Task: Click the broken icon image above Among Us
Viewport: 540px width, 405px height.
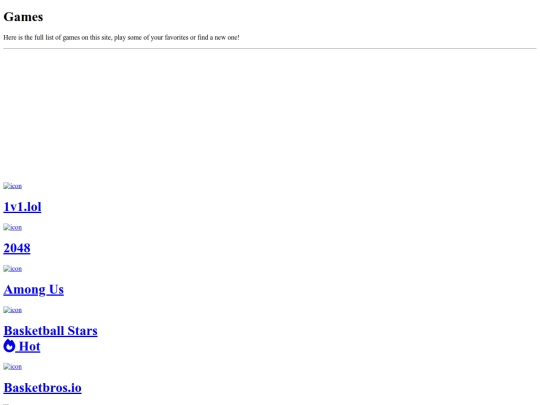Action: [x=12, y=269]
